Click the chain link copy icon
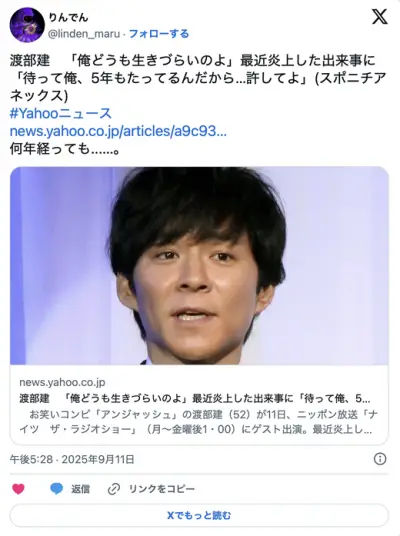The image size is (400, 536). 114,489
